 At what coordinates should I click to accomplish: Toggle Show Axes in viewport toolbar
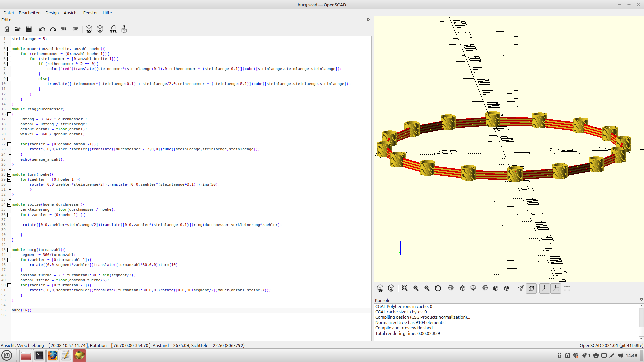coord(545,288)
